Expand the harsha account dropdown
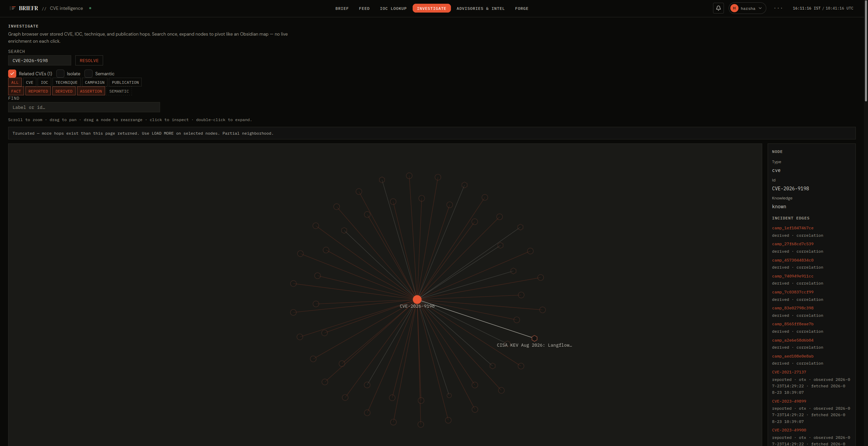Screen dimensions: 868x446 760,8
